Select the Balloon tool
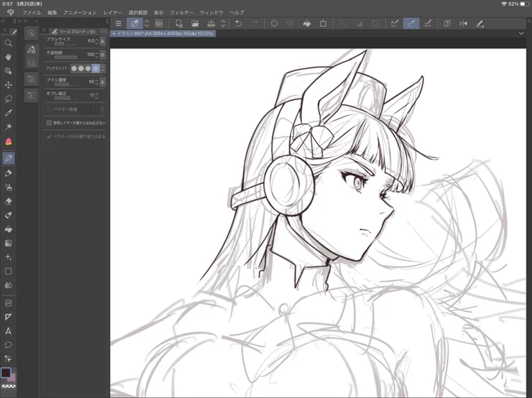This screenshot has height=398, width=532. pyautogui.click(x=9, y=345)
